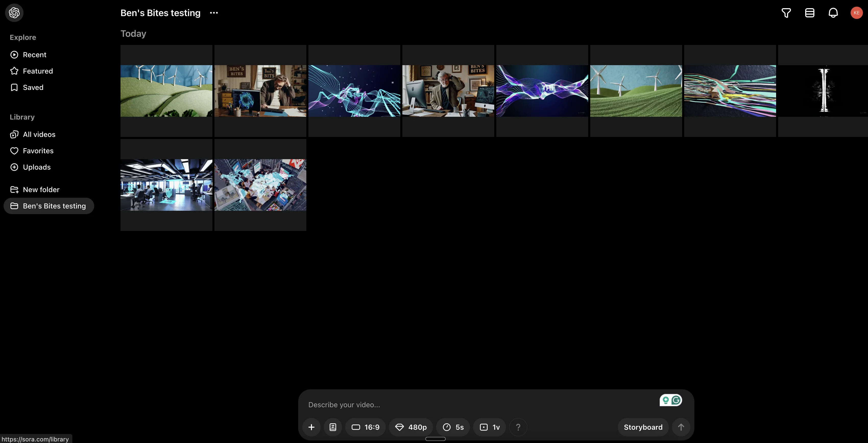Switch view with the list layout icon
The image size is (868, 443).
tap(810, 13)
